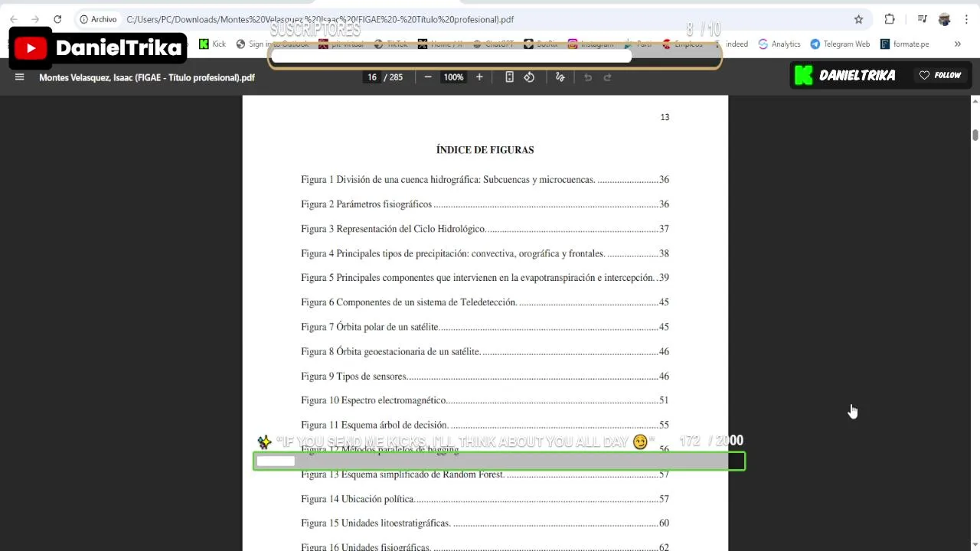Click the "ÍNDICE DE FIGURAS" heading
Viewport: 980px width, 551px height.
tap(485, 150)
